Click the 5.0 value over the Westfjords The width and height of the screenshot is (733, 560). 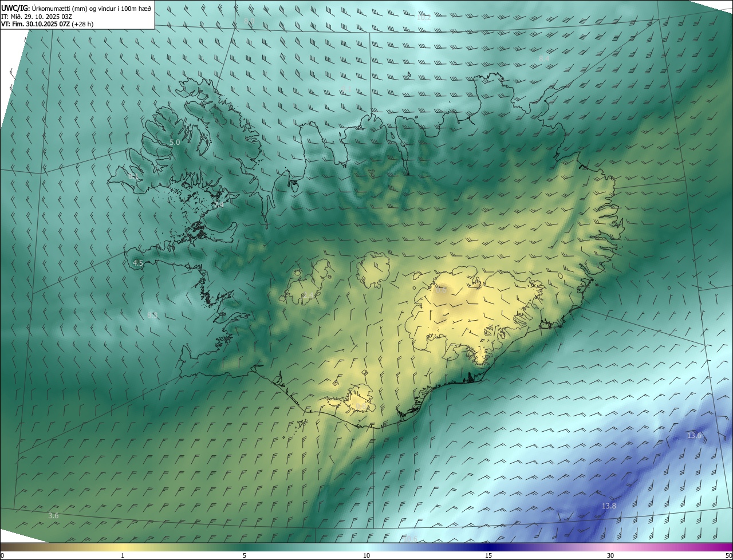click(175, 142)
